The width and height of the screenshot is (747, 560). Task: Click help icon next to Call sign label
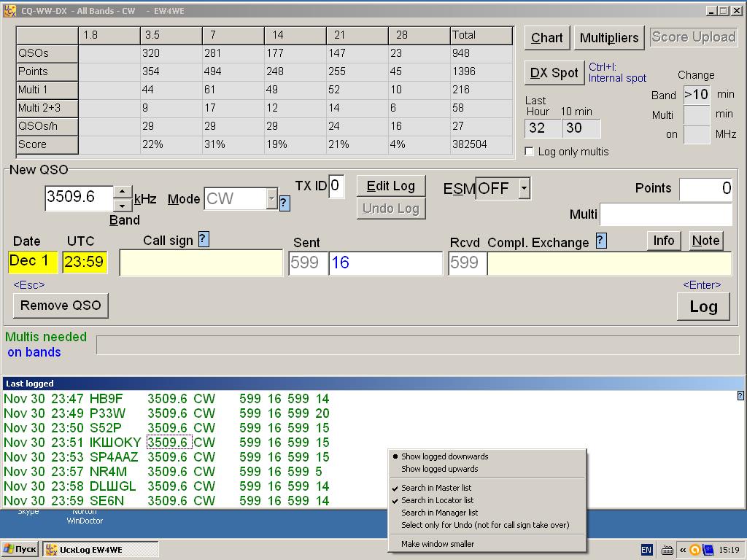coord(204,239)
